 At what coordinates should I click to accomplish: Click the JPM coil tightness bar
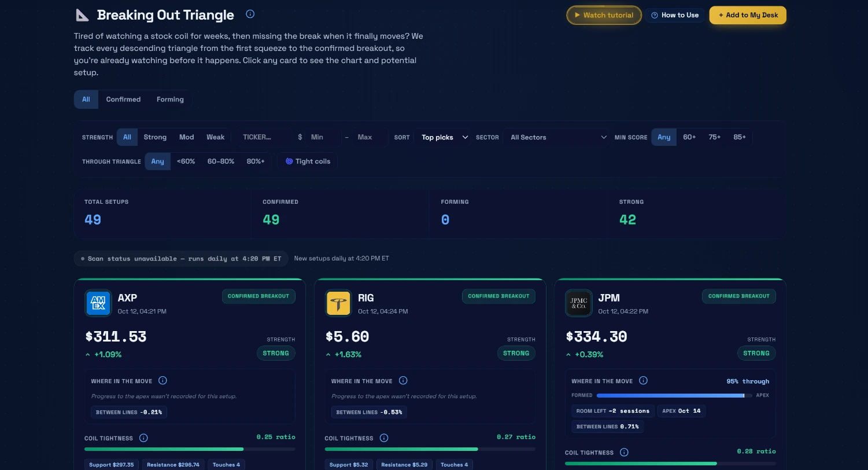670,464
